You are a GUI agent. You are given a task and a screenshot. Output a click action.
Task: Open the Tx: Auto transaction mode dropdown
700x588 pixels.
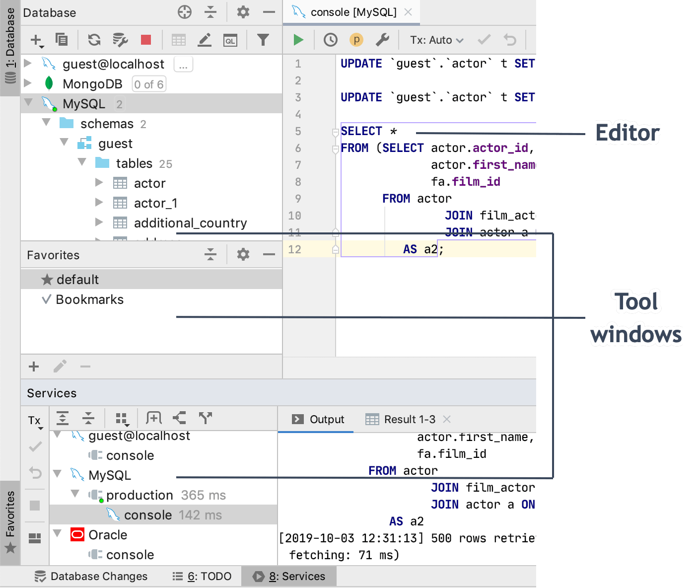click(x=436, y=40)
